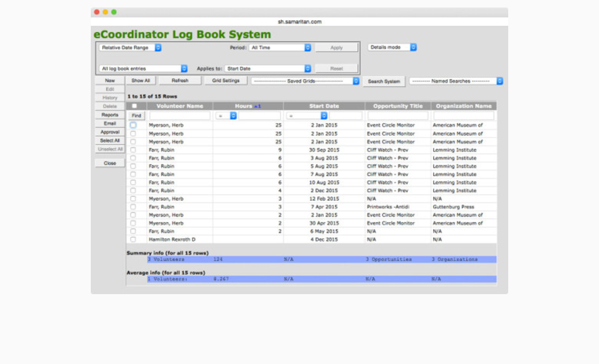Click the green maximize window button
This screenshot has height=364, width=599.
[x=114, y=12]
